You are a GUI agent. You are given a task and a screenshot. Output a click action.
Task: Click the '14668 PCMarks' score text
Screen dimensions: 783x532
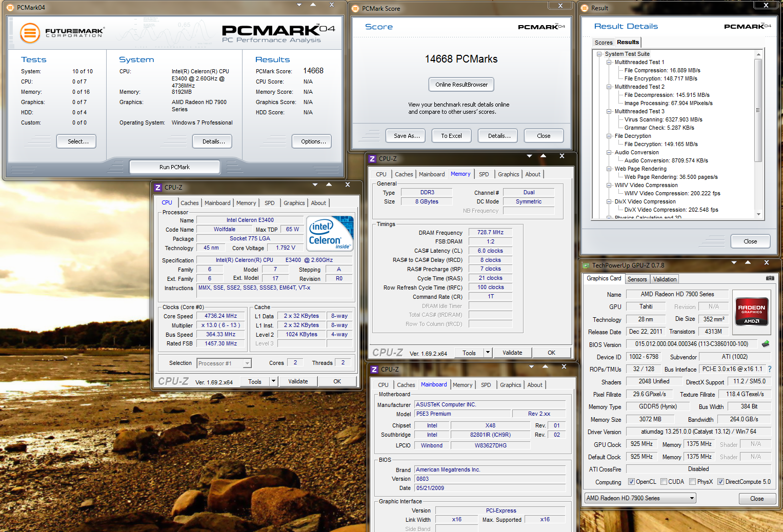pyautogui.click(x=461, y=59)
